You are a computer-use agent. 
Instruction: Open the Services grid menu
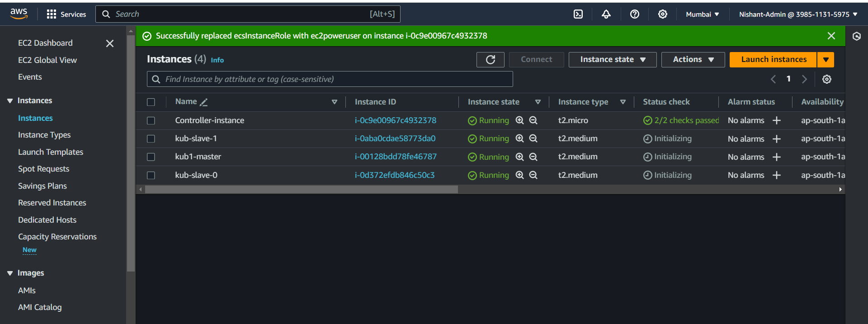tap(52, 14)
